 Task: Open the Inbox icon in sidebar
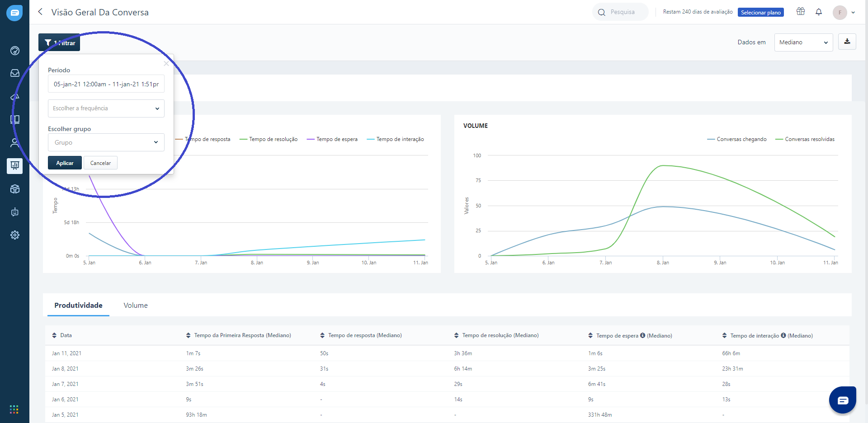(15, 73)
